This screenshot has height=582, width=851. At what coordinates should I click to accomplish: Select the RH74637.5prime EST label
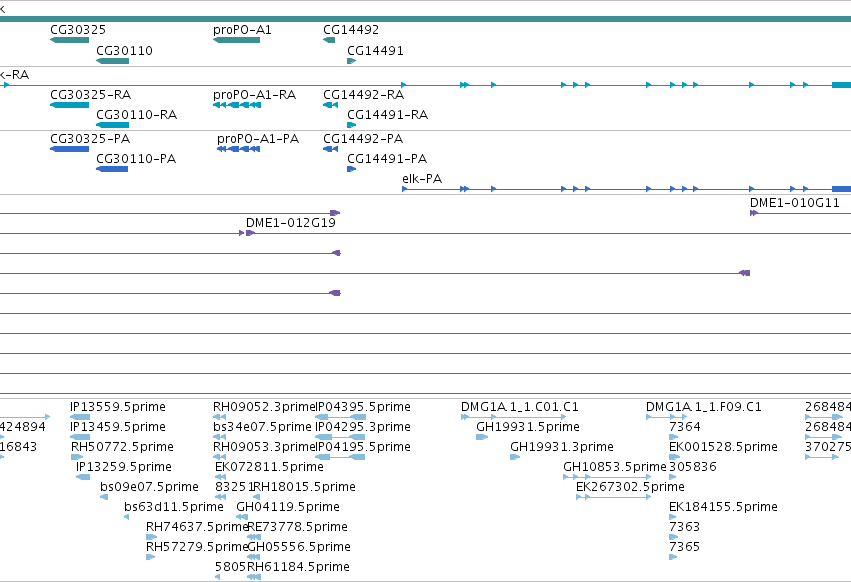tap(198, 527)
